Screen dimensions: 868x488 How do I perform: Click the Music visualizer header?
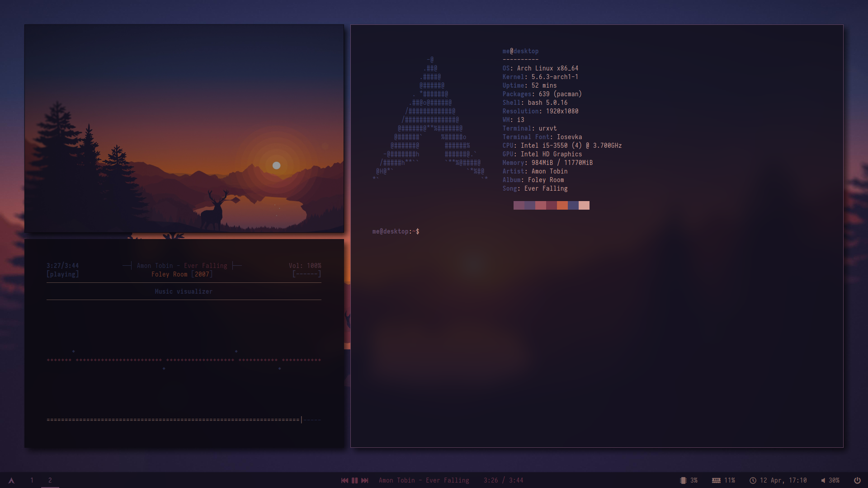(x=184, y=291)
